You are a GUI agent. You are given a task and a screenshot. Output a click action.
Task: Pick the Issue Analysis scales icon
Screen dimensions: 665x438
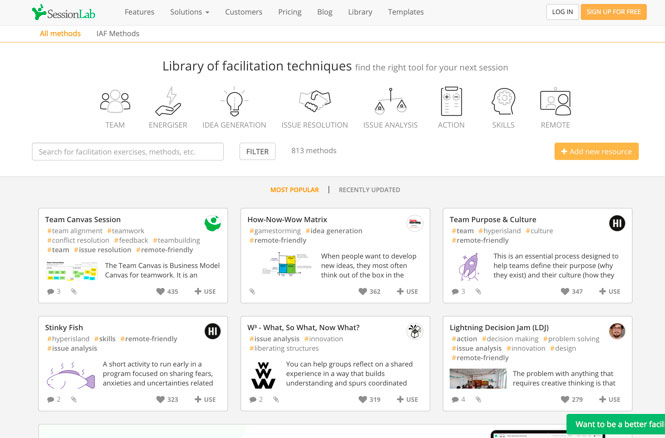(x=390, y=102)
